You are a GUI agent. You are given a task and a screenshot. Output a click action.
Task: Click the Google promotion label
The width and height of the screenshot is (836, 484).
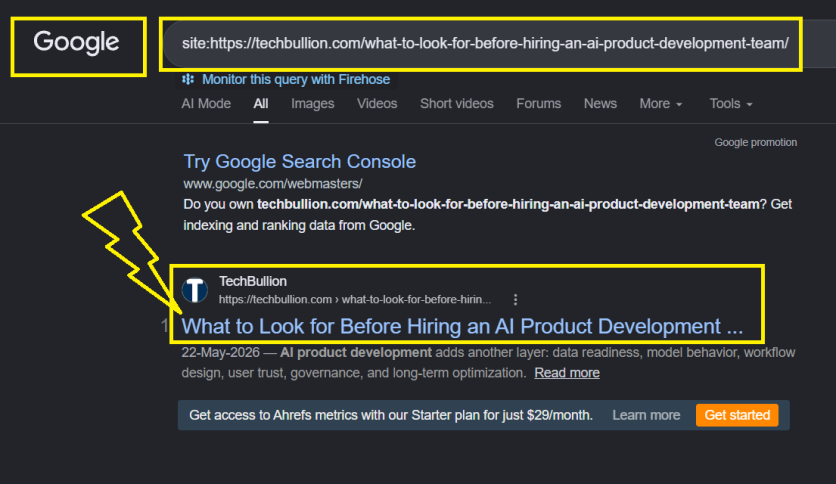tap(755, 142)
